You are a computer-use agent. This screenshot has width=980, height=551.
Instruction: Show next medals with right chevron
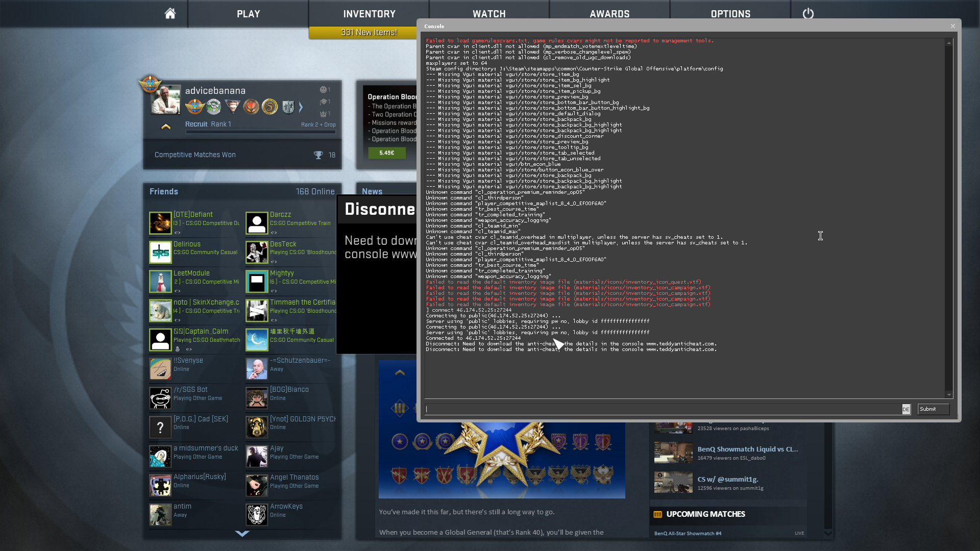click(x=301, y=107)
